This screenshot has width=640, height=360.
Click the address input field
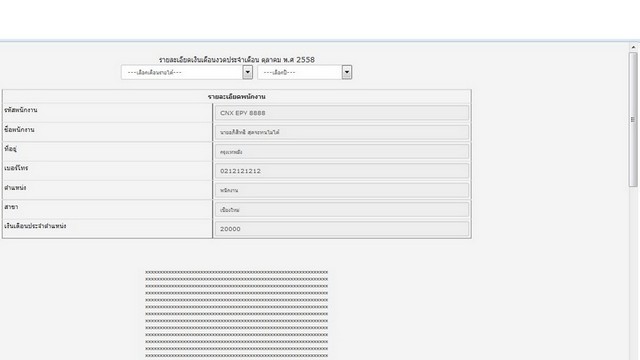pyautogui.click(x=342, y=152)
